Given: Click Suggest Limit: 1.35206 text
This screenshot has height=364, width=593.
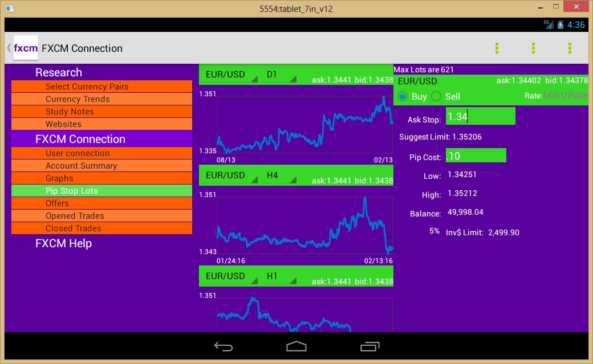Looking at the screenshot, I should point(440,137).
